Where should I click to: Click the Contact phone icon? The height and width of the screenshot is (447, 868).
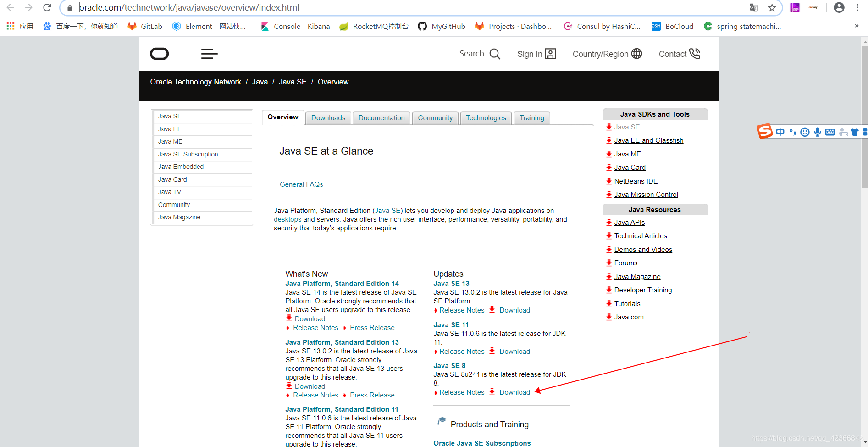point(695,54)
